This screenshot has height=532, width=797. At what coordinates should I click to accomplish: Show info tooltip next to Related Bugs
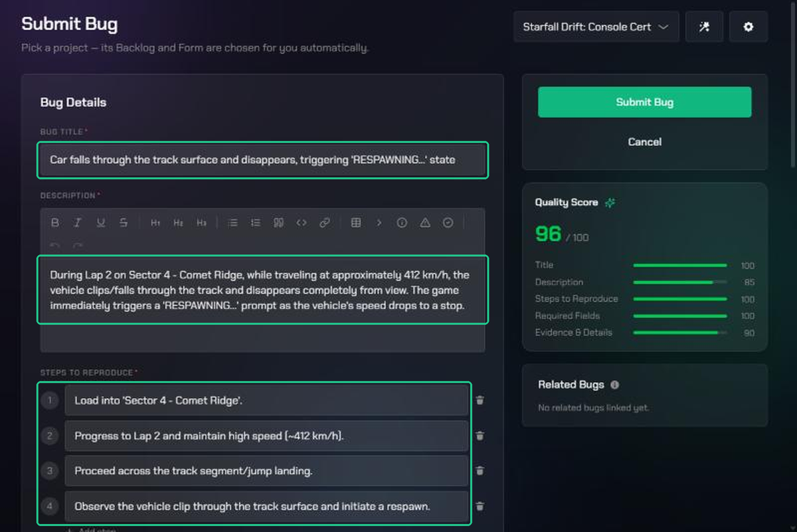(614, 385)
